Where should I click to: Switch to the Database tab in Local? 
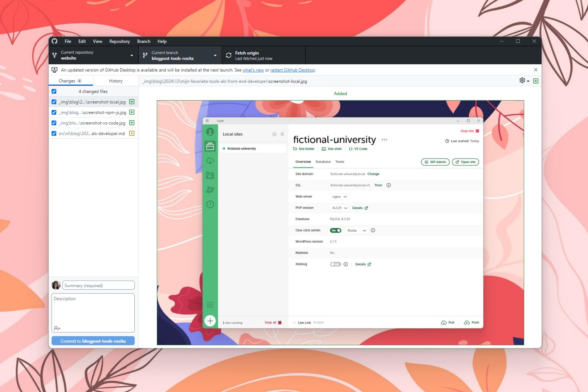[323, 162]
